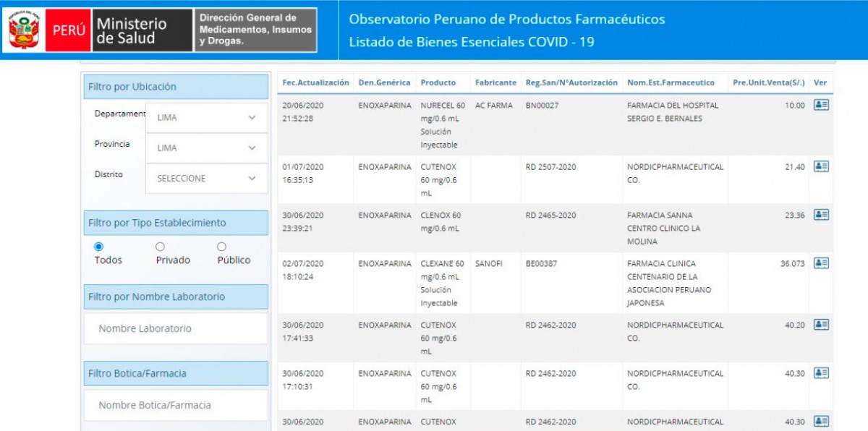Click registration number BE00387
Viewport: 868px width, 431px height.
click(541, 264)
